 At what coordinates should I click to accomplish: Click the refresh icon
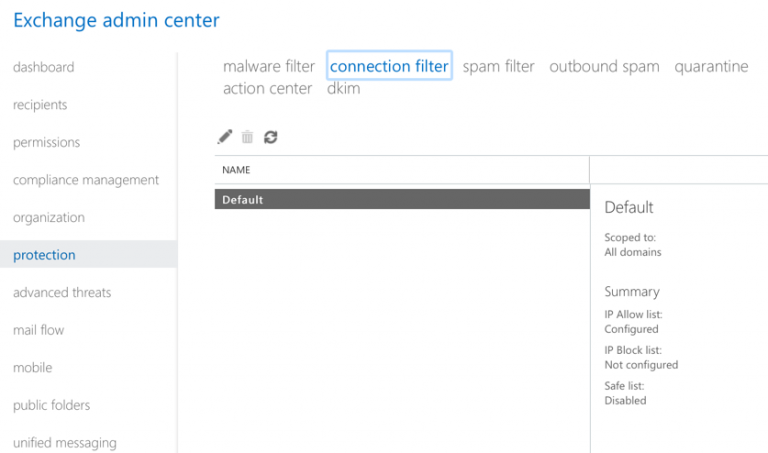[x=270, y=137]
